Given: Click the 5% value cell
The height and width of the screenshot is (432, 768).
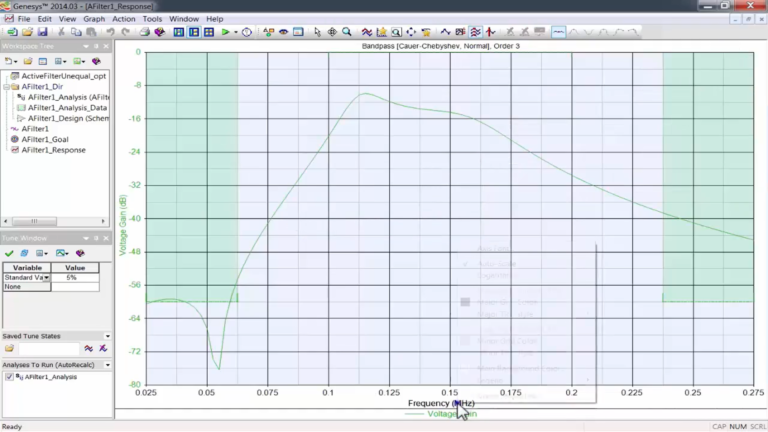Looking at the screenshot, I should coord(75,278).
